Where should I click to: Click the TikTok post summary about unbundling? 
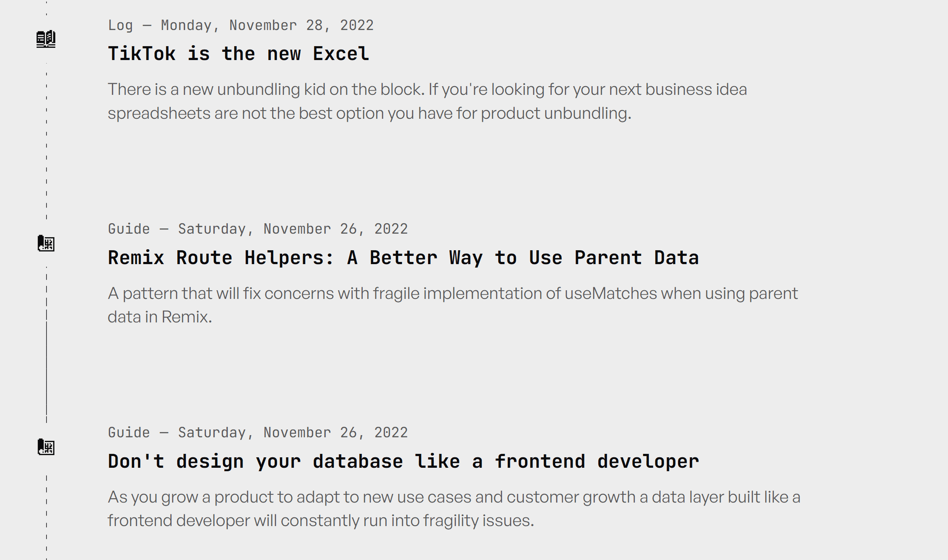(427, 101)
